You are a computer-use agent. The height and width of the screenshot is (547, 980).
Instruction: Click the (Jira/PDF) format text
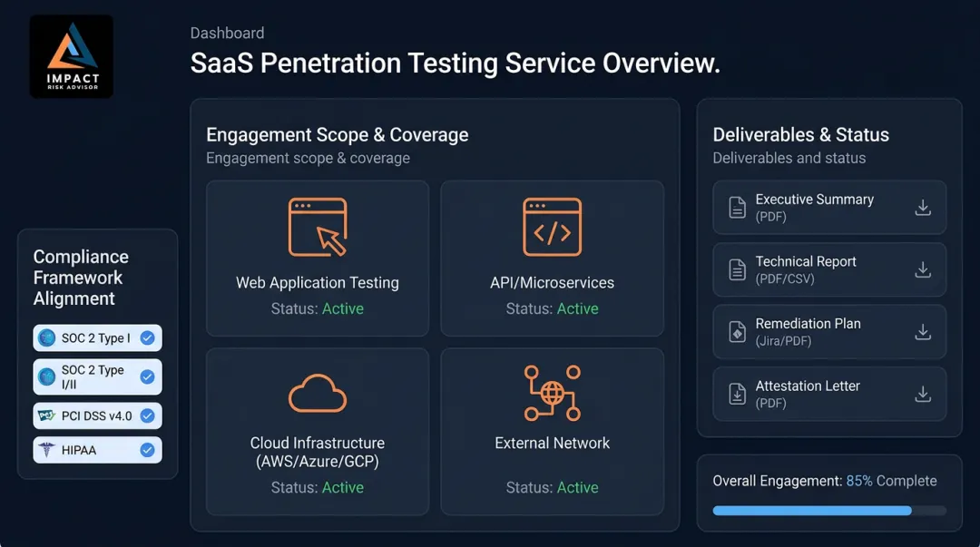783,341
